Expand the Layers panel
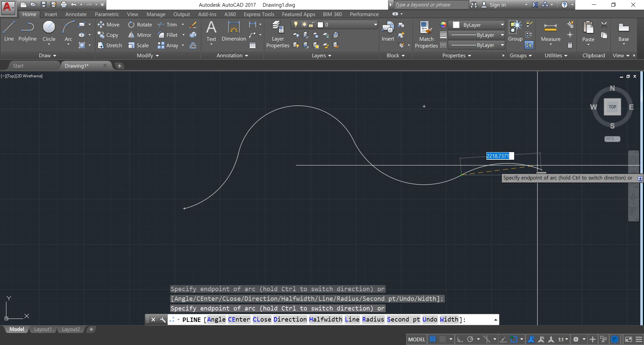This screenshot has width=644, height=345. [x=321, y=56]
